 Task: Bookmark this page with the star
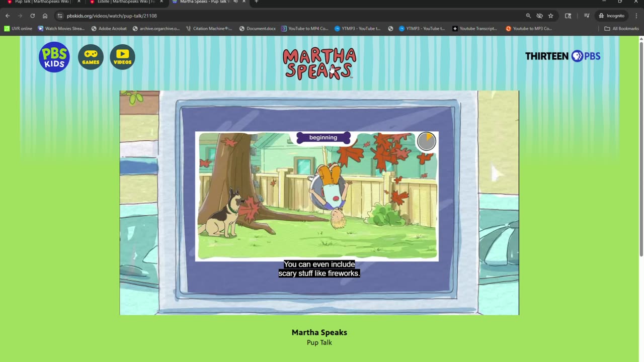(551, 16)
